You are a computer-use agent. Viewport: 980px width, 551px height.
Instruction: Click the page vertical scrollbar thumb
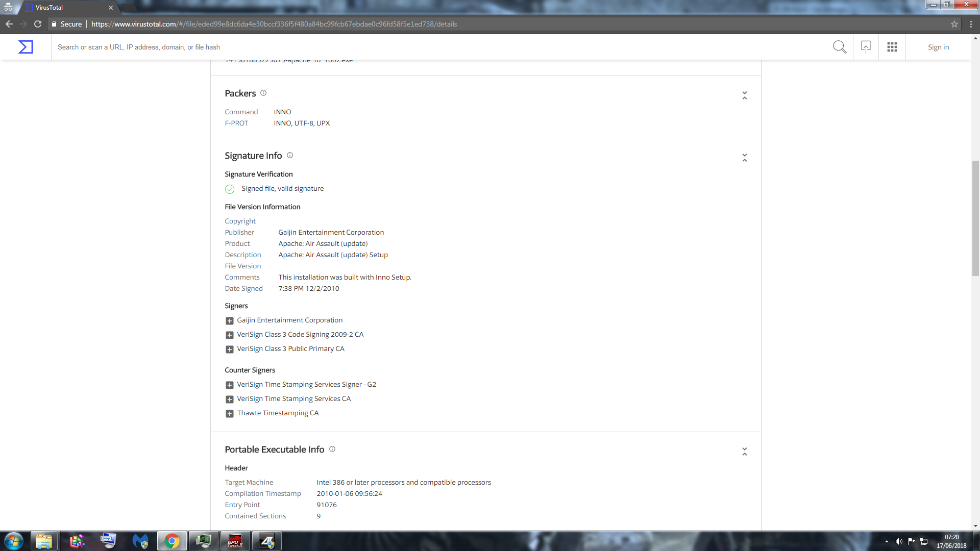(975, 218)
